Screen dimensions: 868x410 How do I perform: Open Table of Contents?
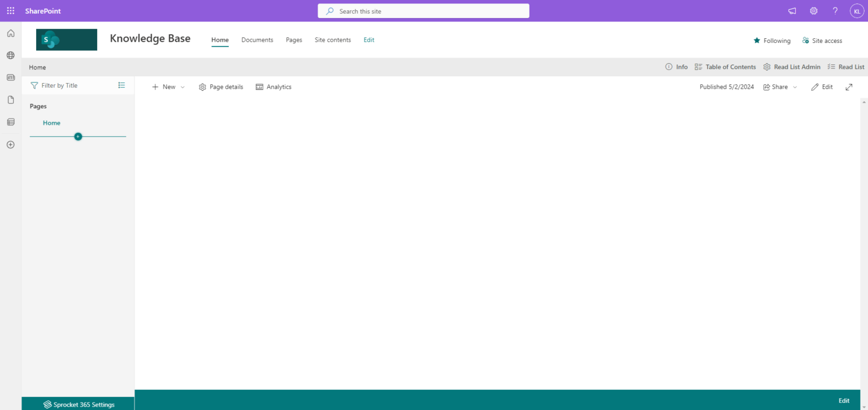point(726,67)
